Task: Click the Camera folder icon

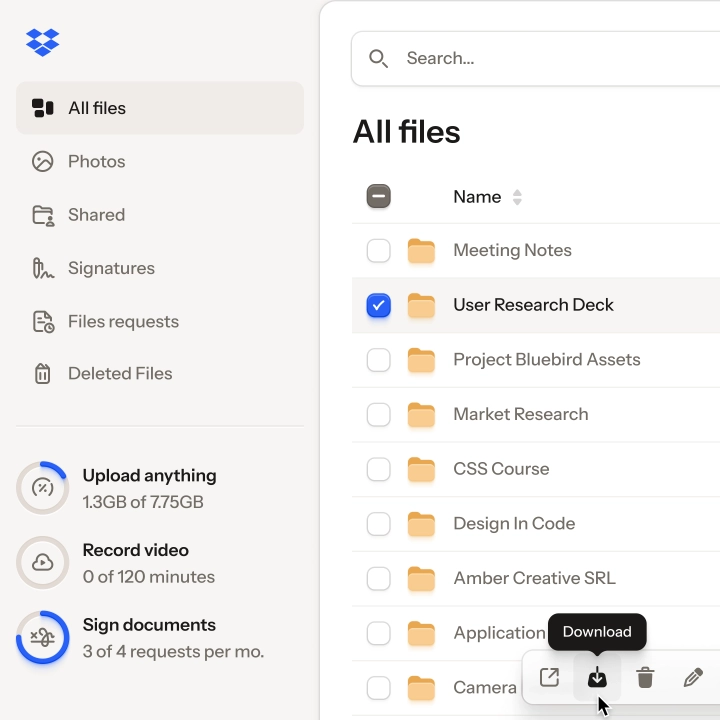Action: click(x=421, y=688)
